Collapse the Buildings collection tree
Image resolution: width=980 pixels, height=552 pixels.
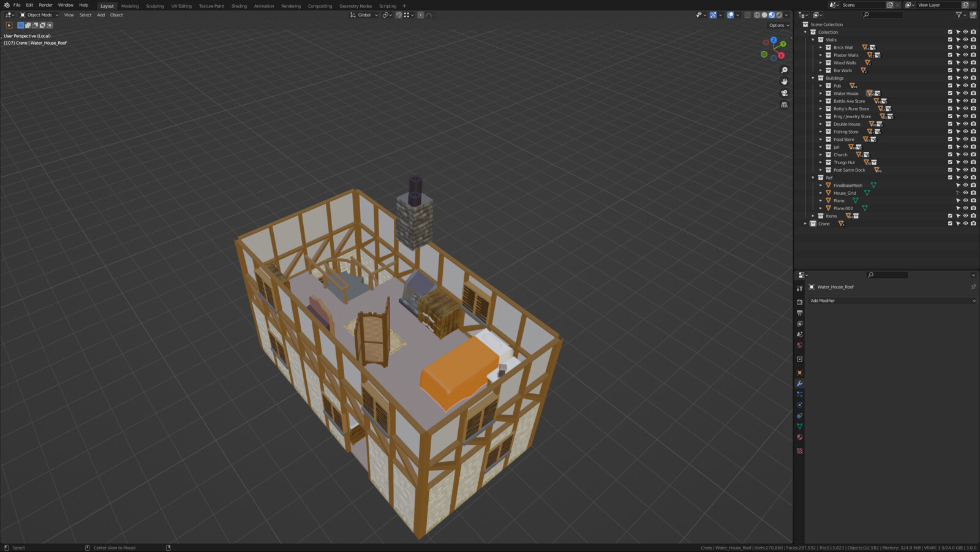pyautogui.click(x=813, y=78)
